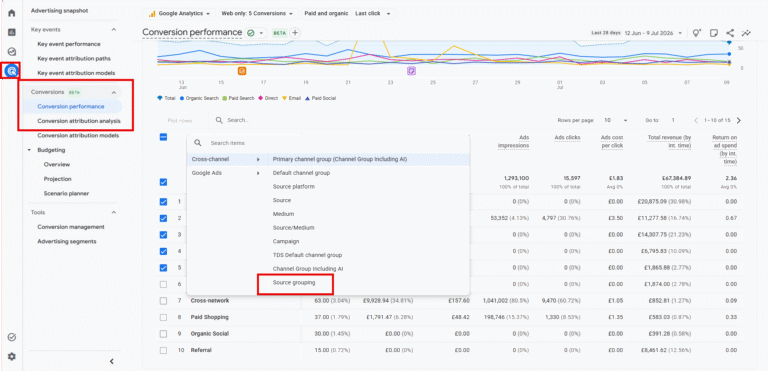Open Conversion attribution analysis report

point(79,121)
